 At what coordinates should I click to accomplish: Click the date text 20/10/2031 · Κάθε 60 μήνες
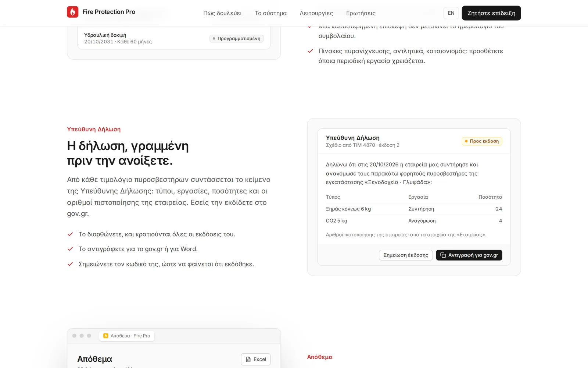point(118,42)
